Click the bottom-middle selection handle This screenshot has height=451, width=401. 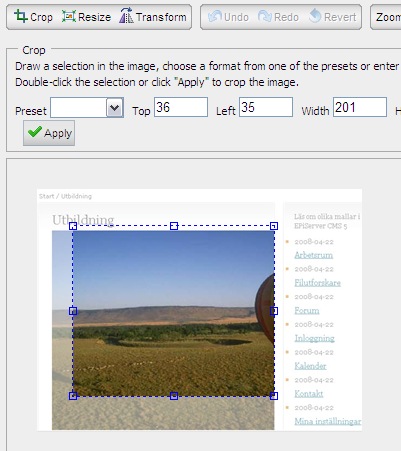[174, 396]
